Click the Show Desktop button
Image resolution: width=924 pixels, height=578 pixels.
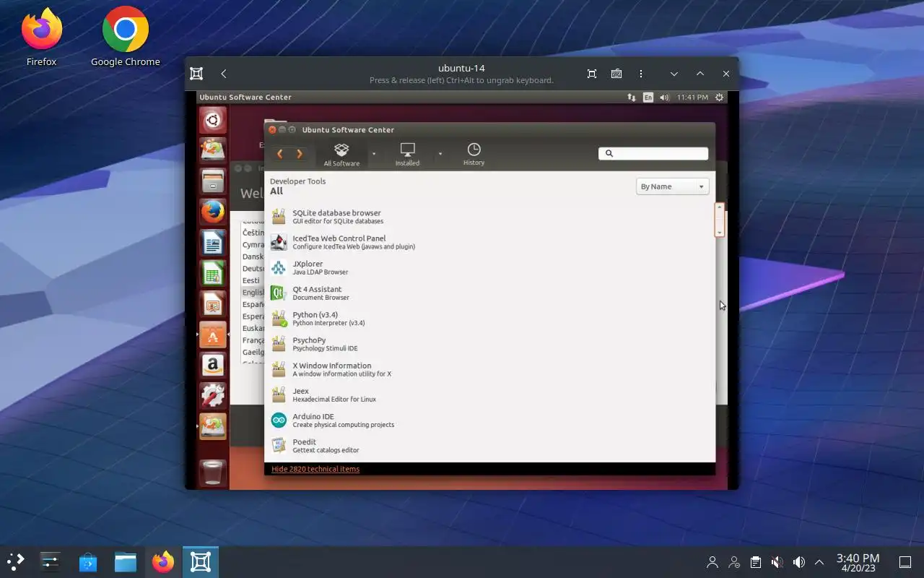(905, 562)
